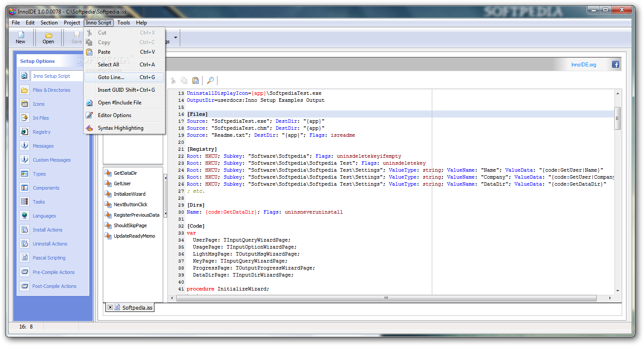Select ShouldSkipPage in the function list
644x346 pixels.
click(130, 225)
